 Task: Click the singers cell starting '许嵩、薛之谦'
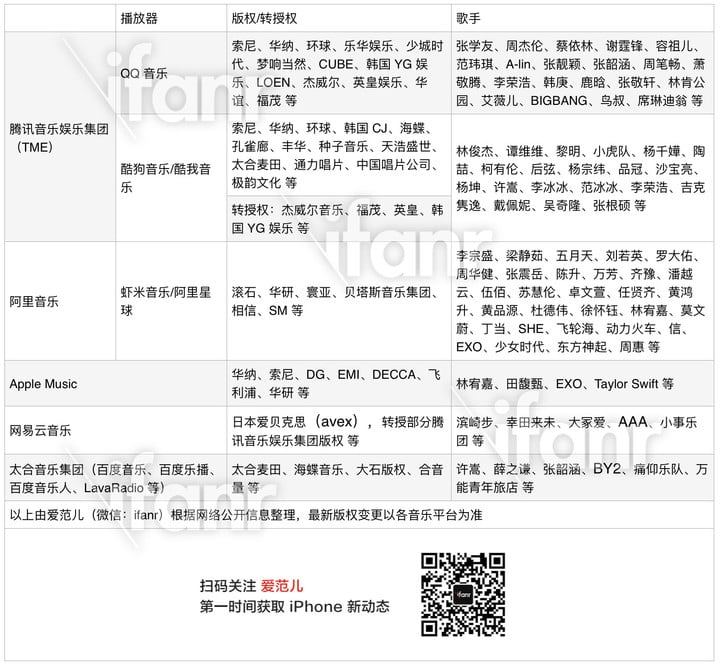pyautogui.click(x=582, y=478)
